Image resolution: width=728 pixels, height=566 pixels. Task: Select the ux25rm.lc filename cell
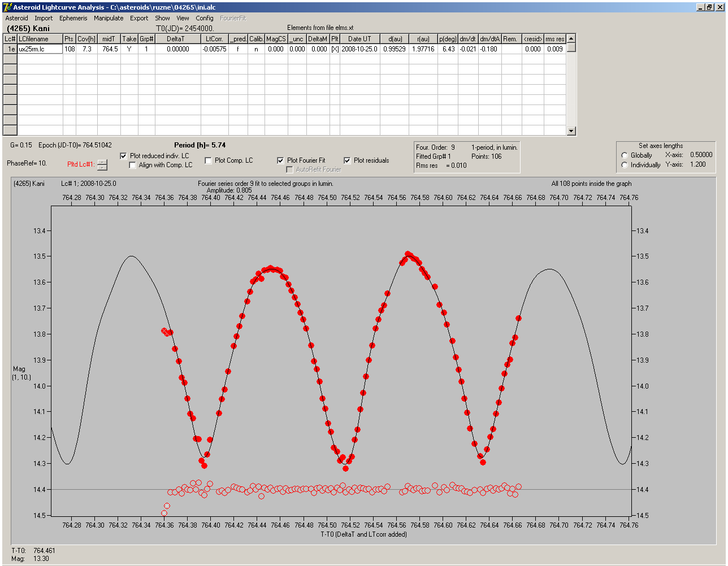(40, 49)
